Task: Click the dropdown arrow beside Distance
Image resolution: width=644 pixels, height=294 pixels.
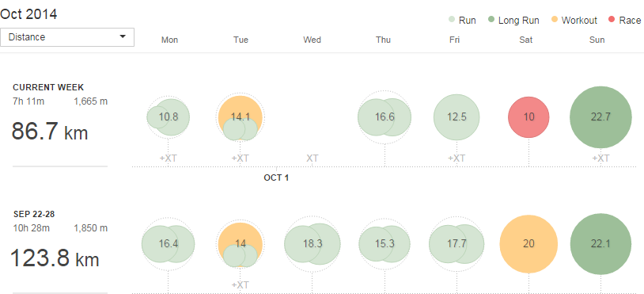Action: (123, 37)
